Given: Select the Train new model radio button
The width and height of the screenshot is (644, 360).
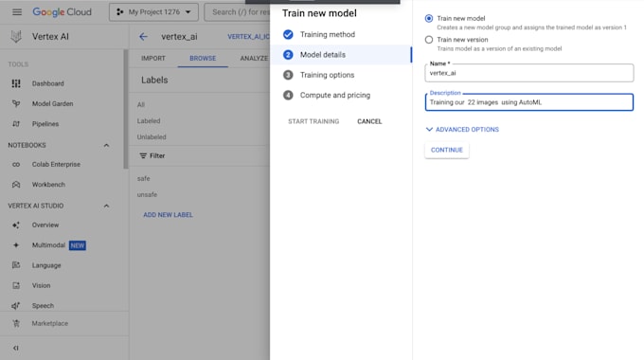Looking at the screenshot, I should pyautogui.click(x=429, y=19).
